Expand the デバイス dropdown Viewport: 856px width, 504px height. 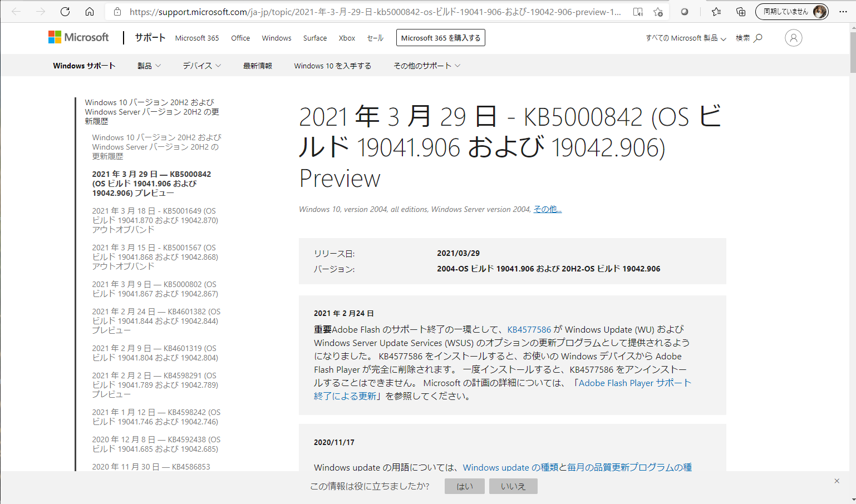point(202,66)
